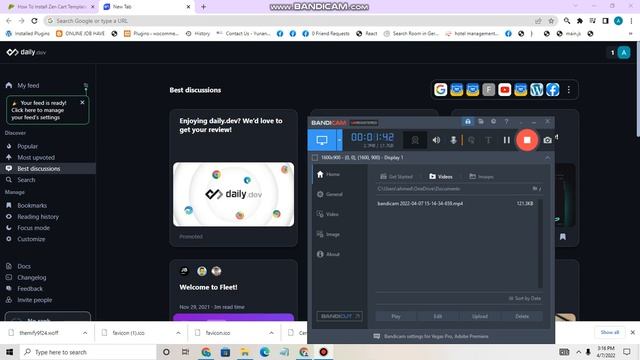Open Bandicam schedule clock icon
640x360 pixels.
pos(493,122)
